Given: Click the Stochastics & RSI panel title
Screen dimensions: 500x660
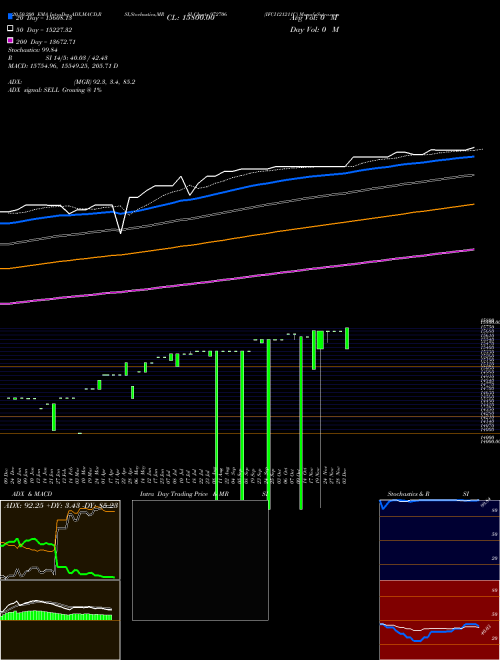Looking at the screenshot, I should coord(428,494).
